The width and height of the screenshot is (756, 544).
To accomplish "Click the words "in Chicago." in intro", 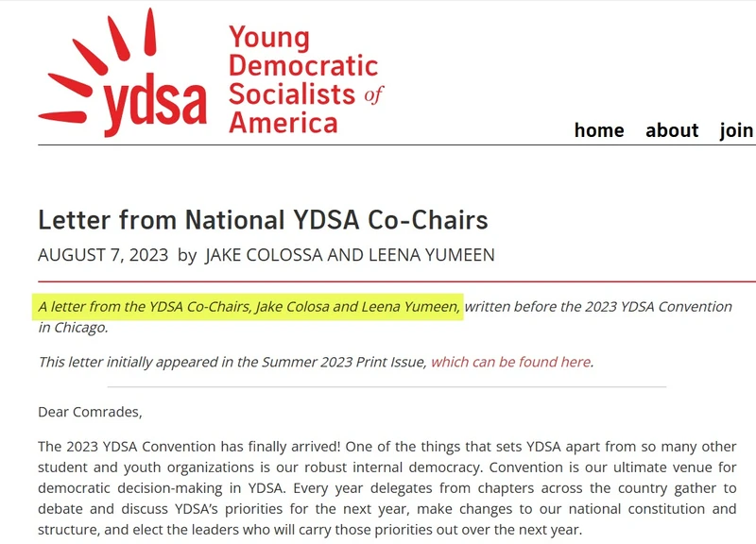I will point(74,328).
